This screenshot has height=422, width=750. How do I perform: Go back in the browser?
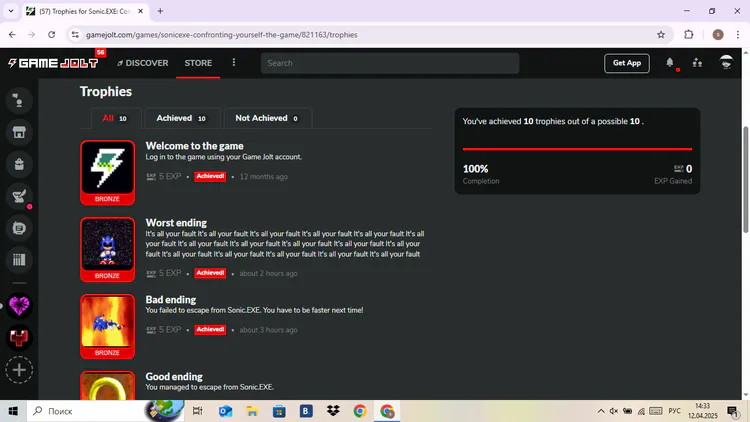click(12, 34)
